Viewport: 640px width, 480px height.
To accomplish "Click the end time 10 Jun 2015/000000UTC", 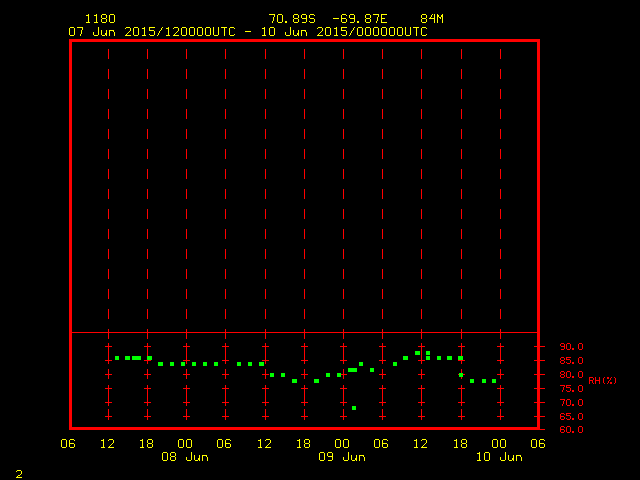I will point(344,32).
